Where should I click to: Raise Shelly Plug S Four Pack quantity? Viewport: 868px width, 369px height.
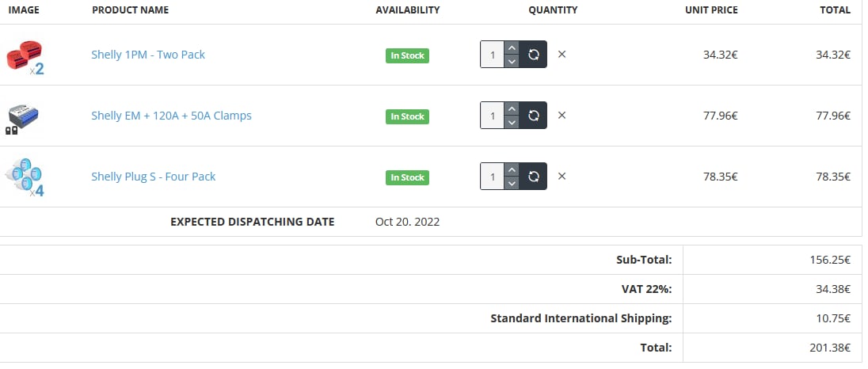(x=512, y=170)
